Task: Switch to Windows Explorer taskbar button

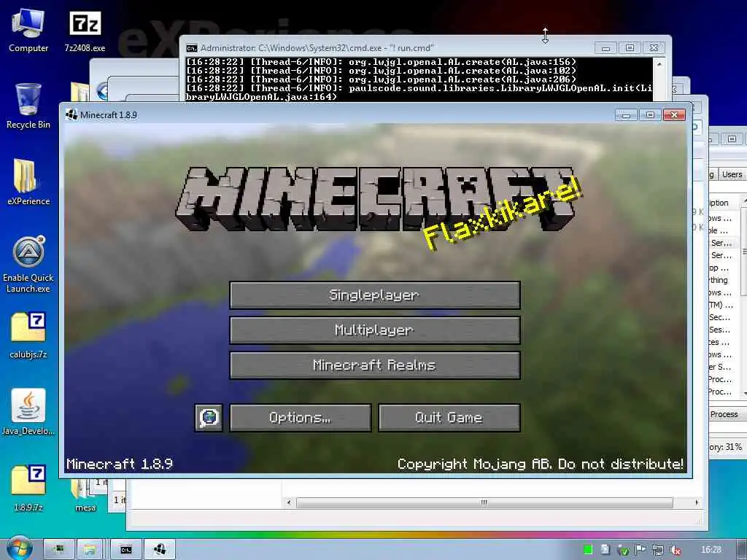Action: coord(90,550)
